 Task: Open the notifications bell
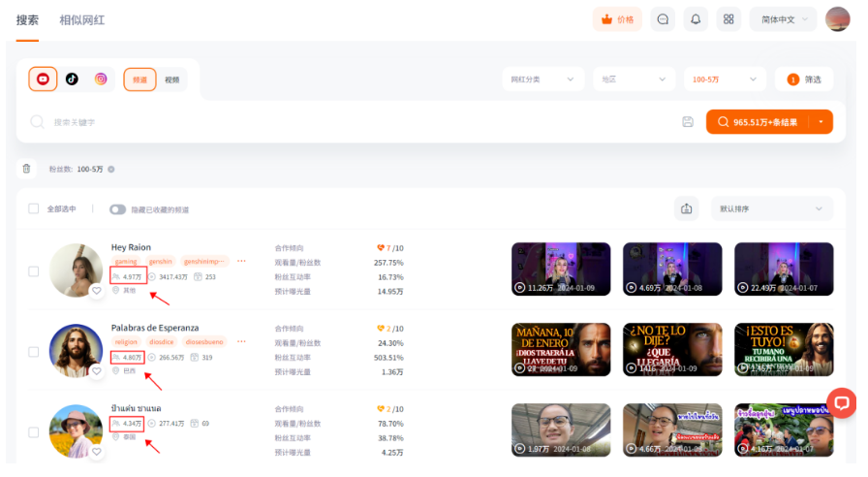tap(696, 19)
